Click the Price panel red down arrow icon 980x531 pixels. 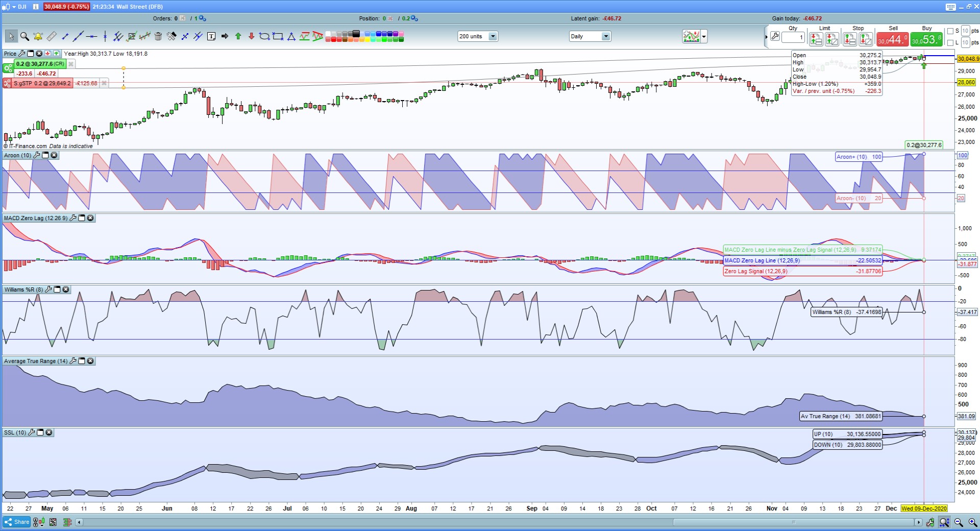click(47, 54)
